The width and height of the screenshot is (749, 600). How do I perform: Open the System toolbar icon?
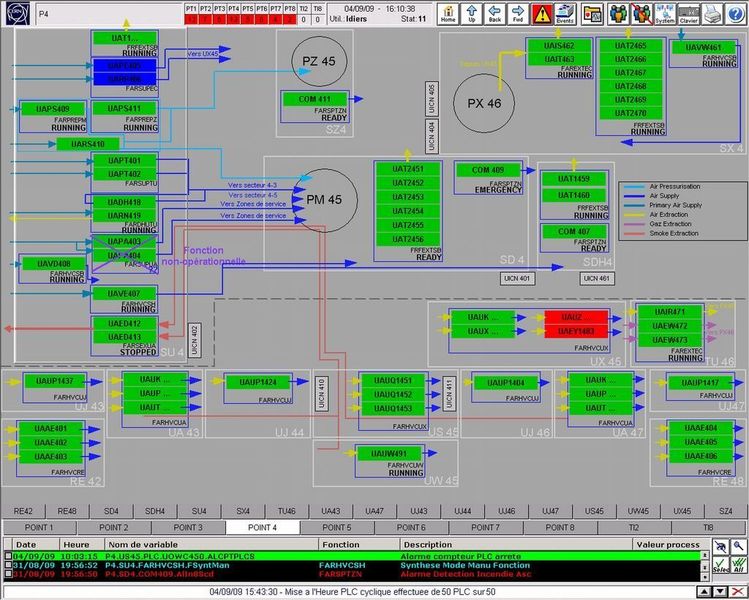[x=666, y=13]
